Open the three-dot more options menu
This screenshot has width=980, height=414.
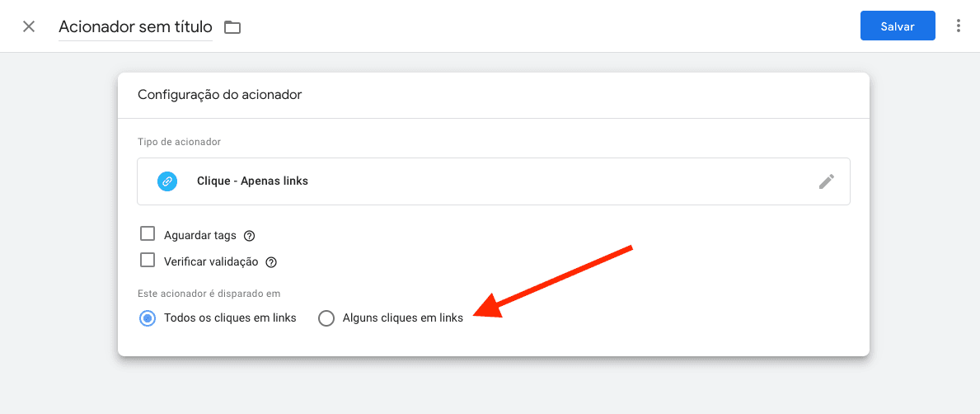tap(958, 26)
